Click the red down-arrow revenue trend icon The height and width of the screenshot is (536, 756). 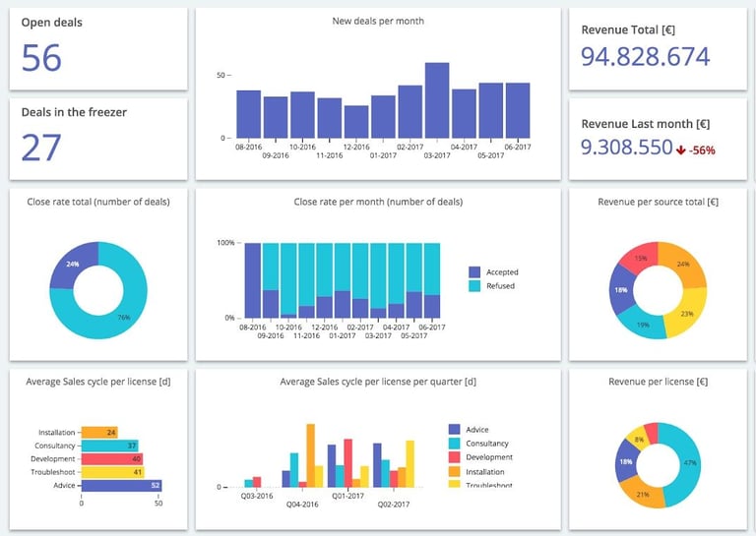point(681,150)
